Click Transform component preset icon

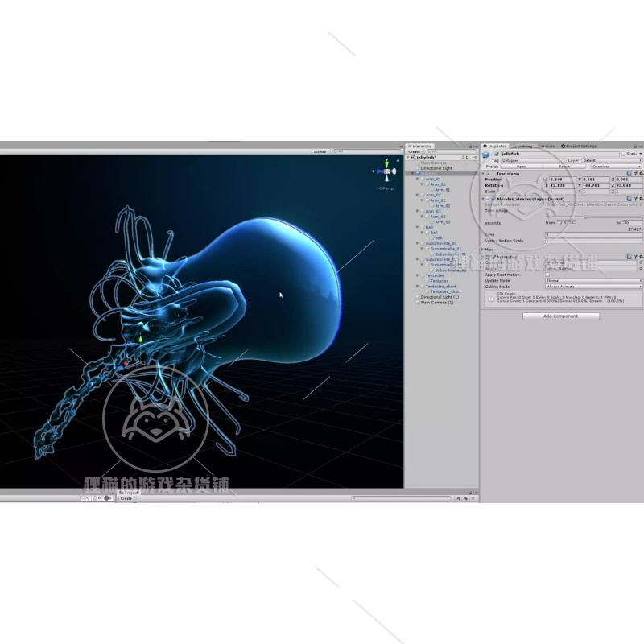(635, 174)
